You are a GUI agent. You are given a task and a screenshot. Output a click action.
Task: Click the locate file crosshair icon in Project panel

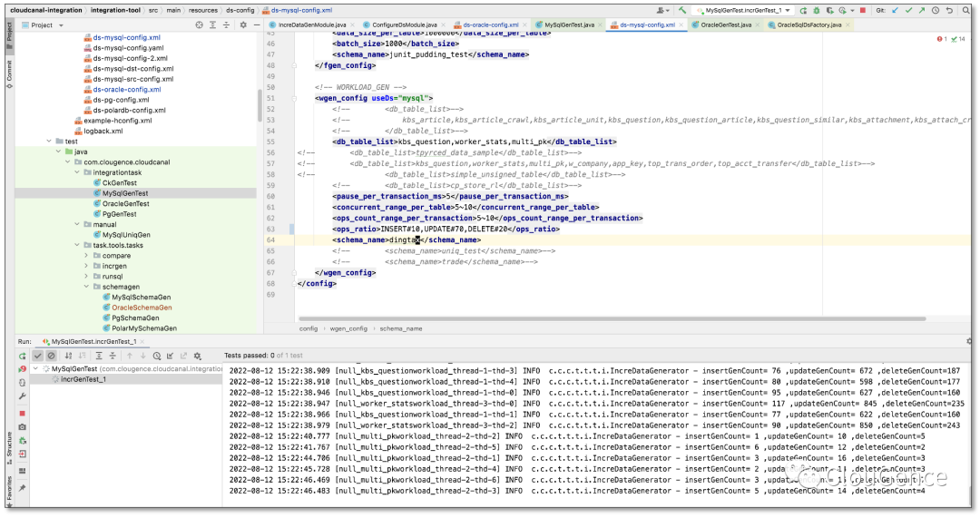(x=200, y=25)
